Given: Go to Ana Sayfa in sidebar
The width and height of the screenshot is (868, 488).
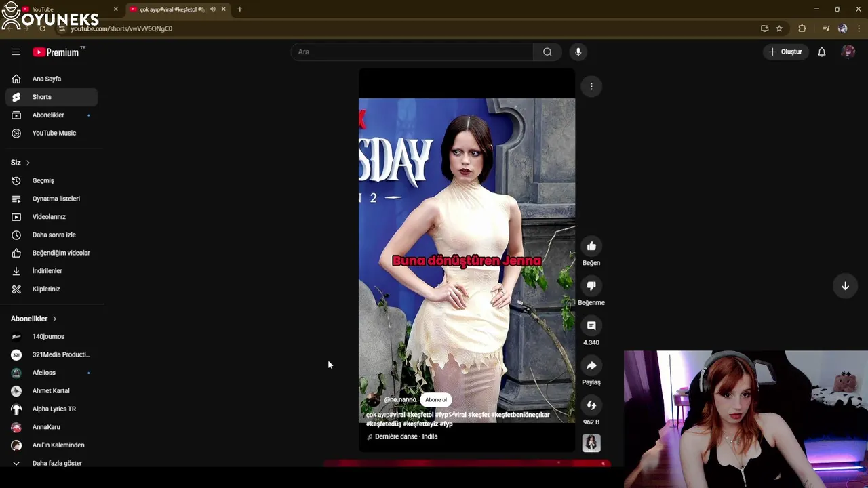Looking at the screenshot, I should (x=52, y=79).
